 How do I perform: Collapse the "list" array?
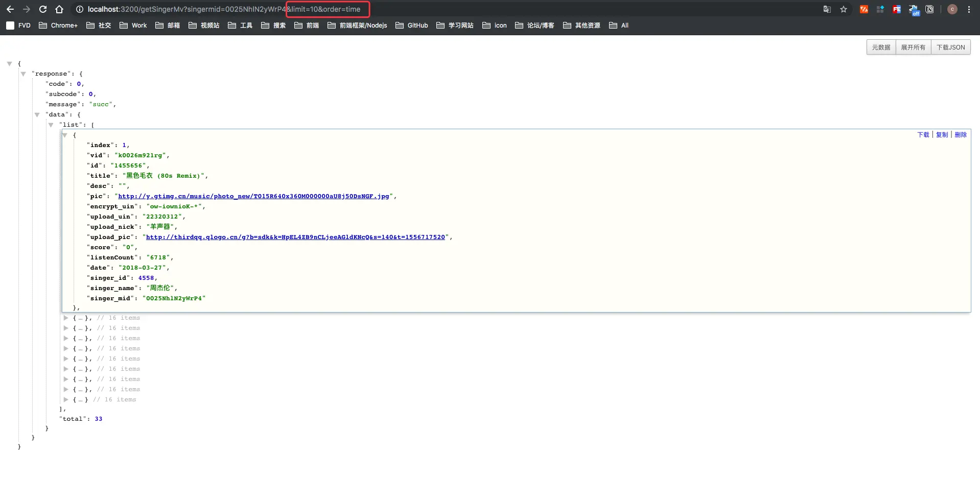pyautogui.click(x=51, y=125)
